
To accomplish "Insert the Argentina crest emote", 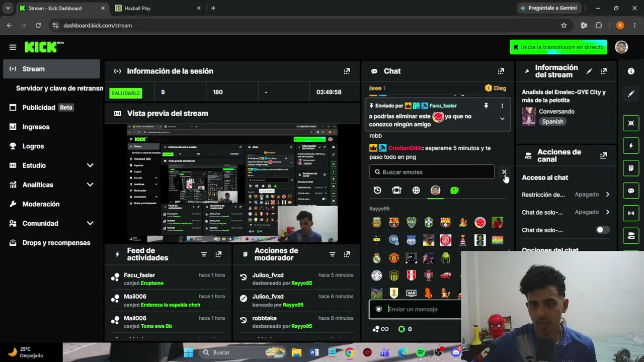I will pos(376,222).
